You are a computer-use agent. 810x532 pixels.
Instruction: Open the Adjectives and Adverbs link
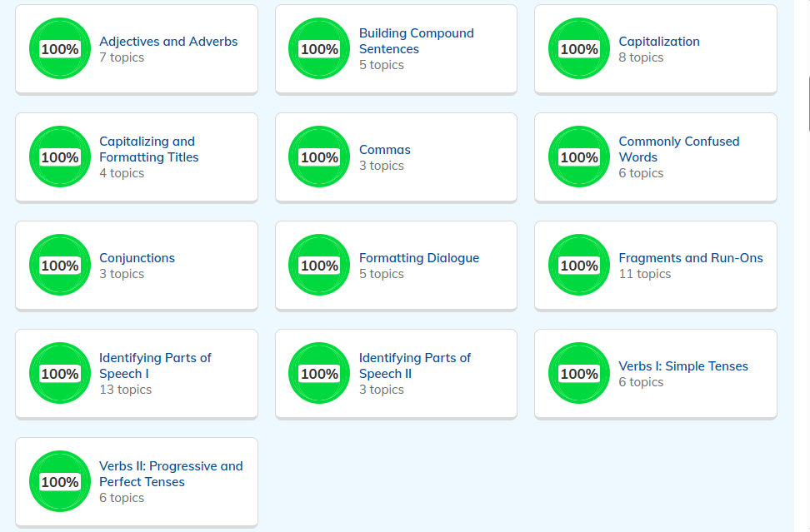tap(167, 42)
